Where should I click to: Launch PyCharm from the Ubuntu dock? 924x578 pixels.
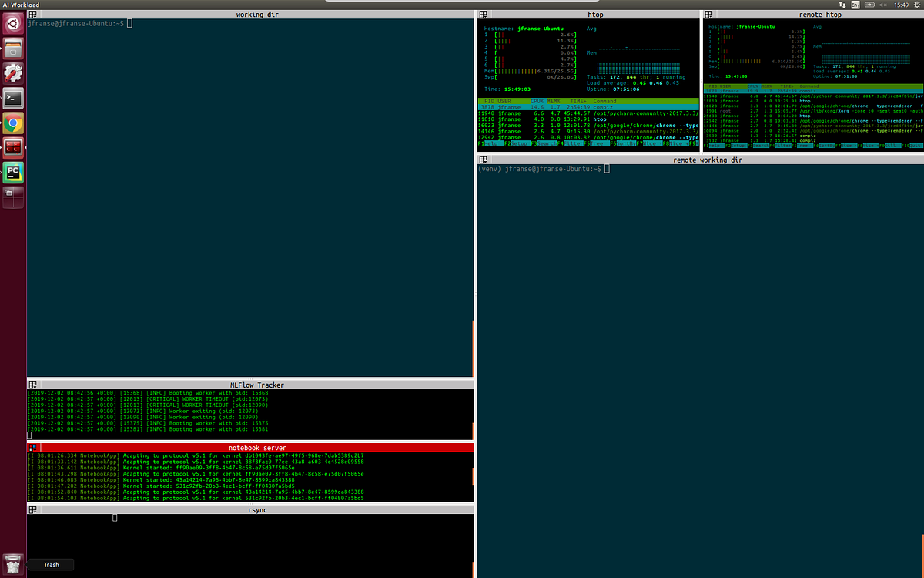[x=12, y=171]
